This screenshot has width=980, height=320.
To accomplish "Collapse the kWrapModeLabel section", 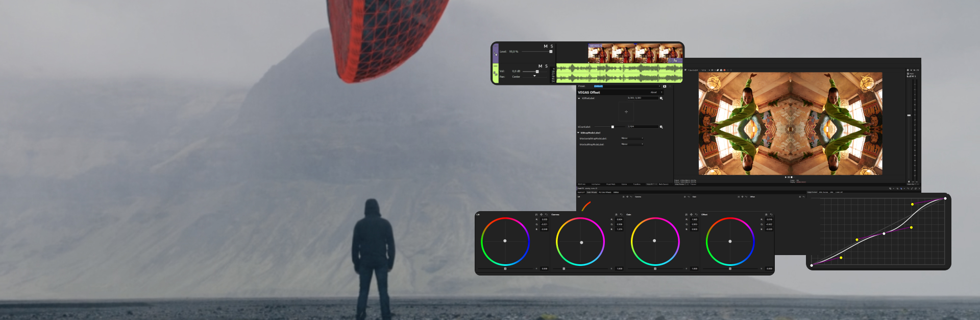I will click(578, 132).
